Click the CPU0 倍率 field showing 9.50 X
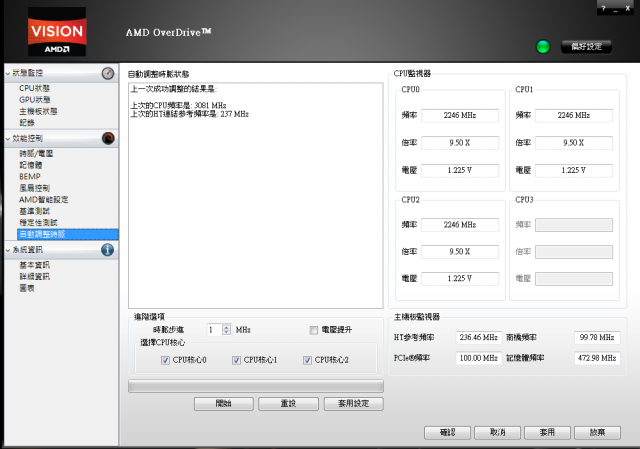 pyautogui.click(x=460, y=143)
